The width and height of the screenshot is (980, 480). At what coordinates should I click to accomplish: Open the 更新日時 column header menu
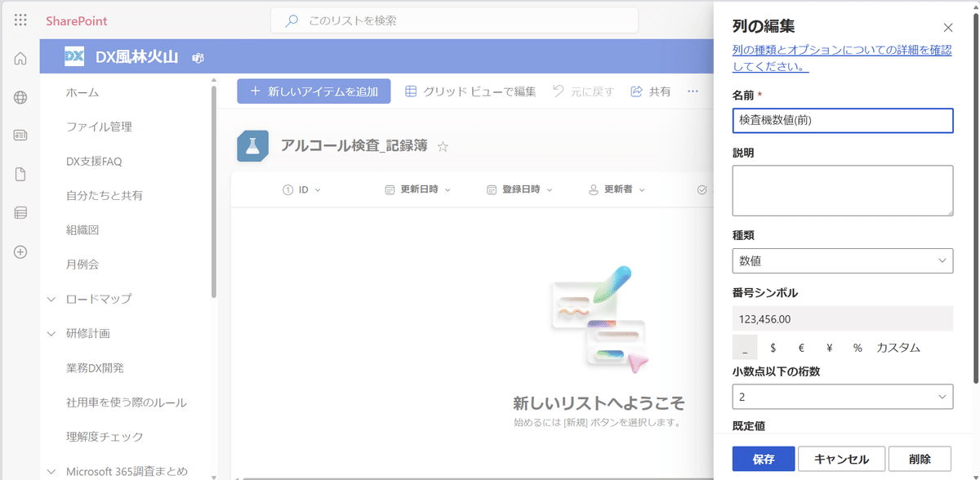417,189
